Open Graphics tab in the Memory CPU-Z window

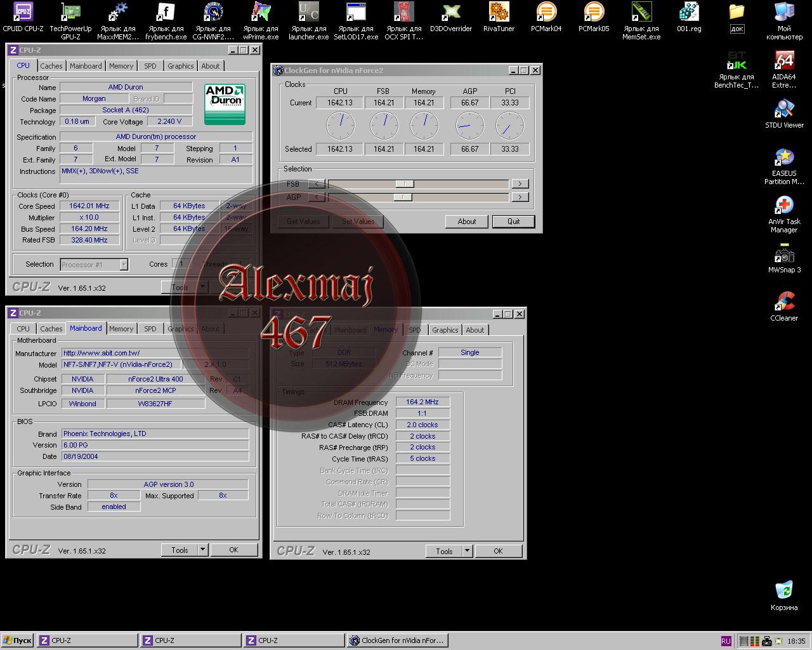(445, 330)
